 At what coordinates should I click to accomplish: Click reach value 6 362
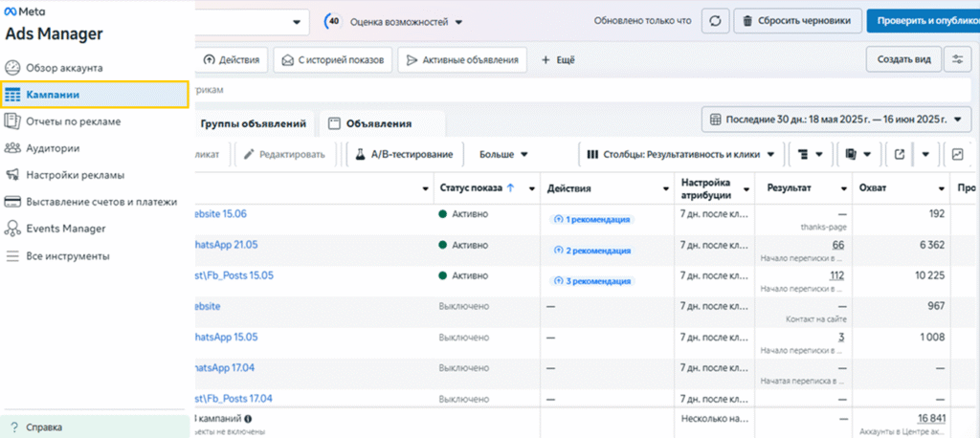[x=932, y=245]
